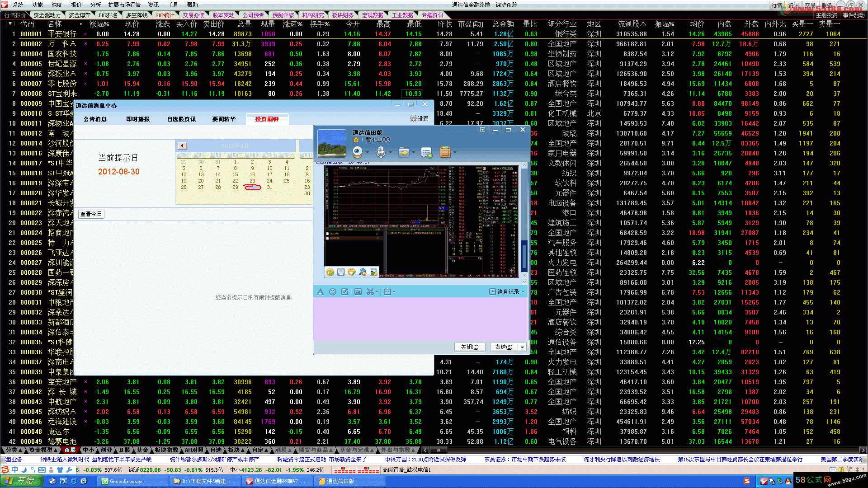This screenshot has height=488, width=868.
Task: Click the chat toolbar briefcase icon
Action: pyautogui.click(x=387, y=292)
